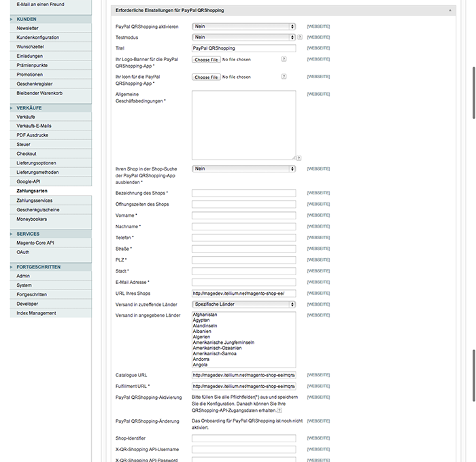Screen dimensions: 476x462
Task: Open Admin sidebar tab
Action: [51, 276]
